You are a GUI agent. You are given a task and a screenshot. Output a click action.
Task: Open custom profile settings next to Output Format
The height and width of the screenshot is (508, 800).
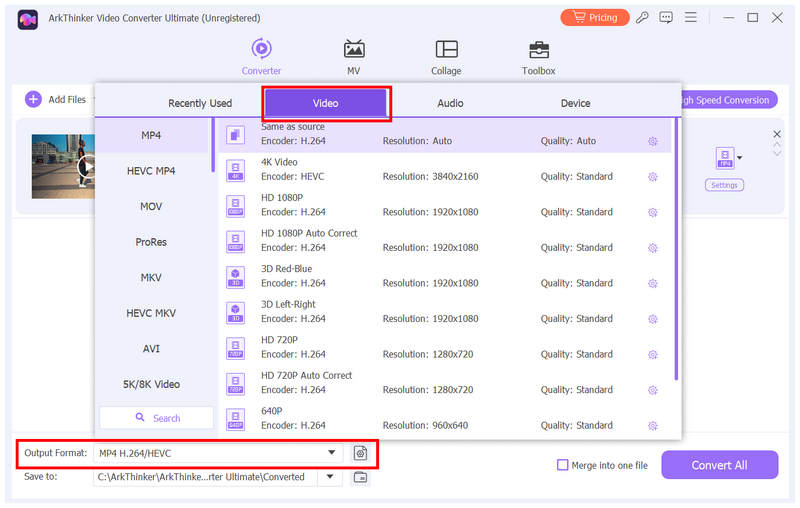click(x=360, y=453)
